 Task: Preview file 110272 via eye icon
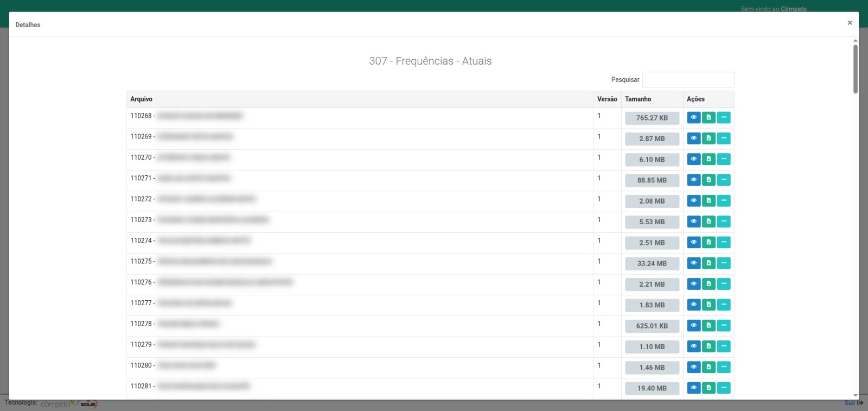point(693,201)
